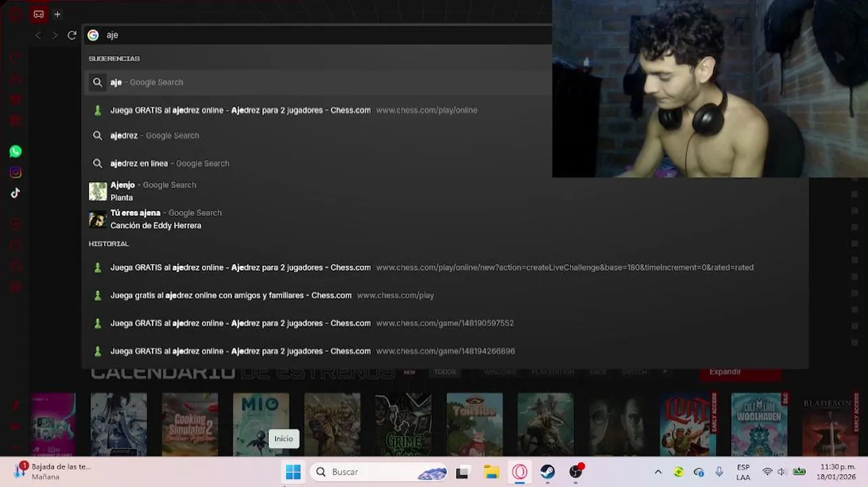Image resolution: width=868 pixels, height=487 pixels.
Task: Go forward to the next page
Action: (x=55, y=35)
